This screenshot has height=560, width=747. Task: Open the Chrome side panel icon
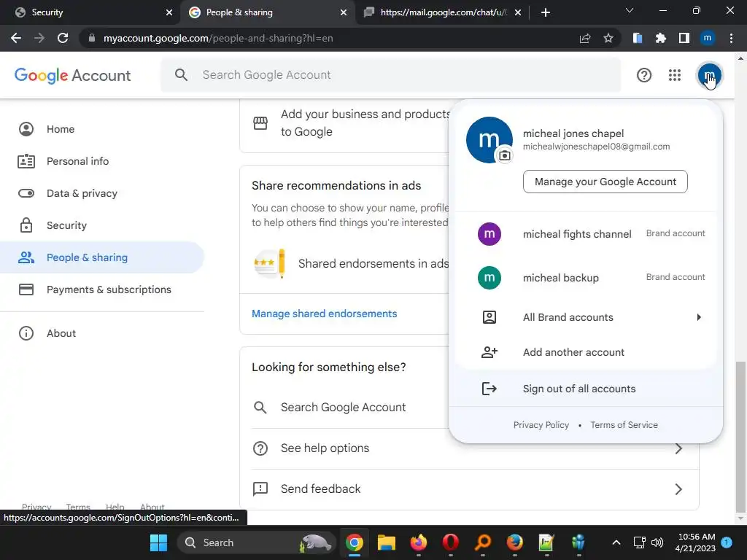pos(684,38)
